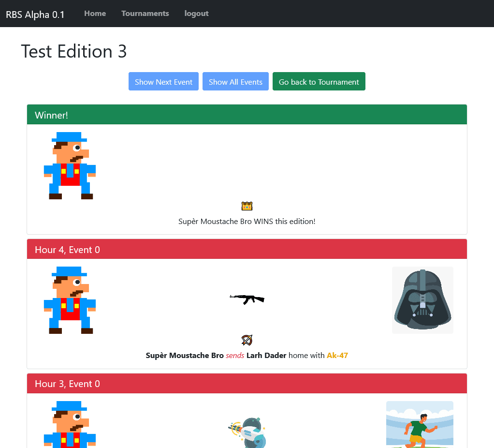Screen dimensions: 494x448
Task: Click the AK-47 rifle icon
Action: 247,299
